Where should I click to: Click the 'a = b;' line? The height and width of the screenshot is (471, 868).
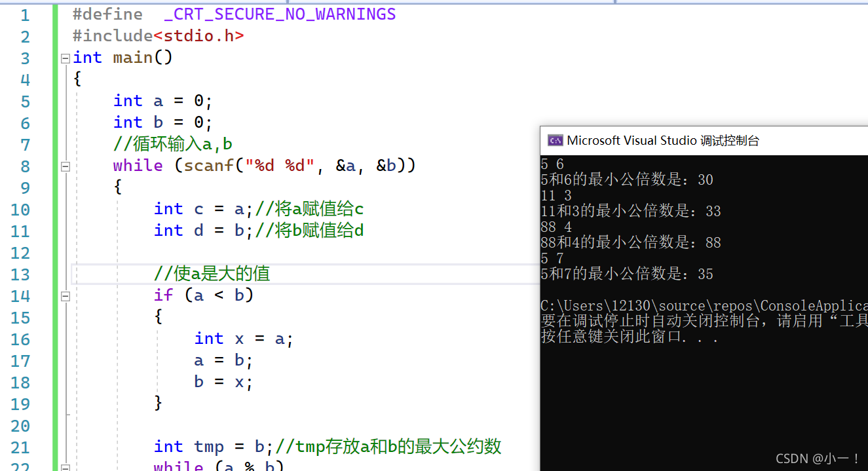224,360
